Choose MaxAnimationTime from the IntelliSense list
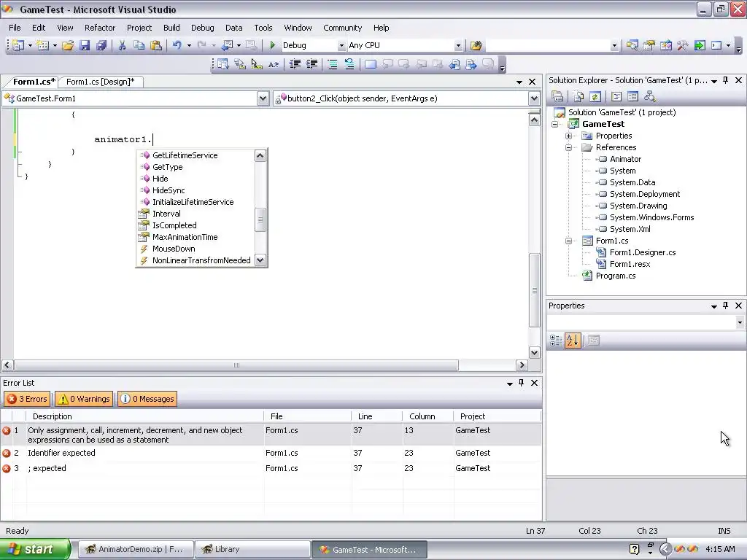 [x=185, y=237]
